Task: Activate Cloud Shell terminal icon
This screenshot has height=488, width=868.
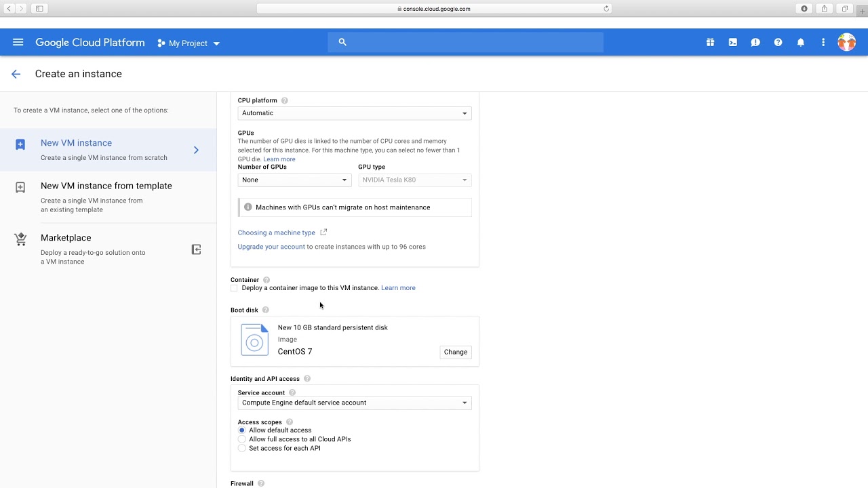Action: click(733, 42)
